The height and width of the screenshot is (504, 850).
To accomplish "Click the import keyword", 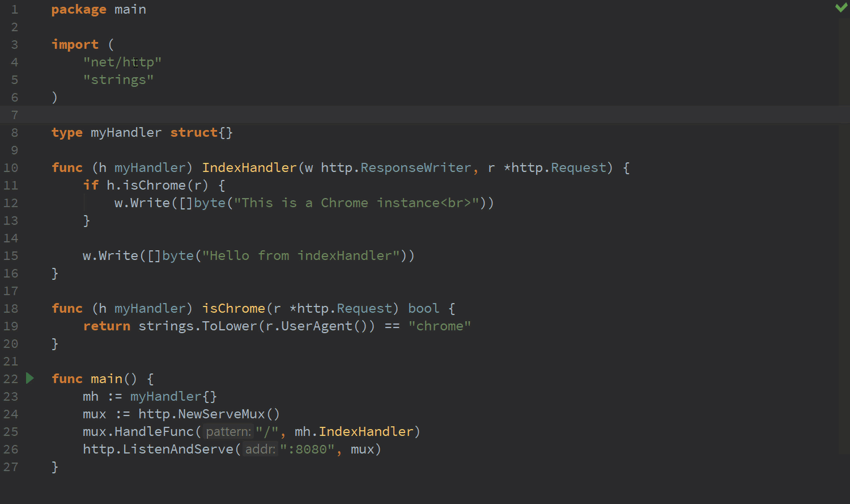I will pyautogui.click(x=75, y=44).
